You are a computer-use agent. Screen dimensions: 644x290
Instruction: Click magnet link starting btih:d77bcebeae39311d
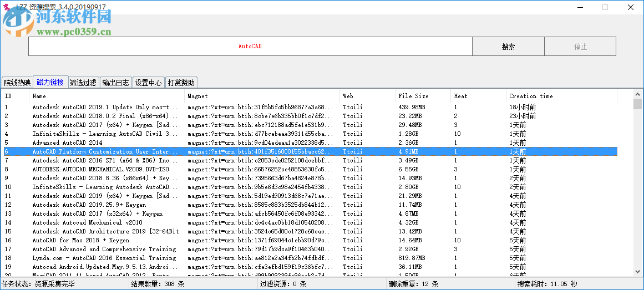pyautogui.click(x=261, y=134)
